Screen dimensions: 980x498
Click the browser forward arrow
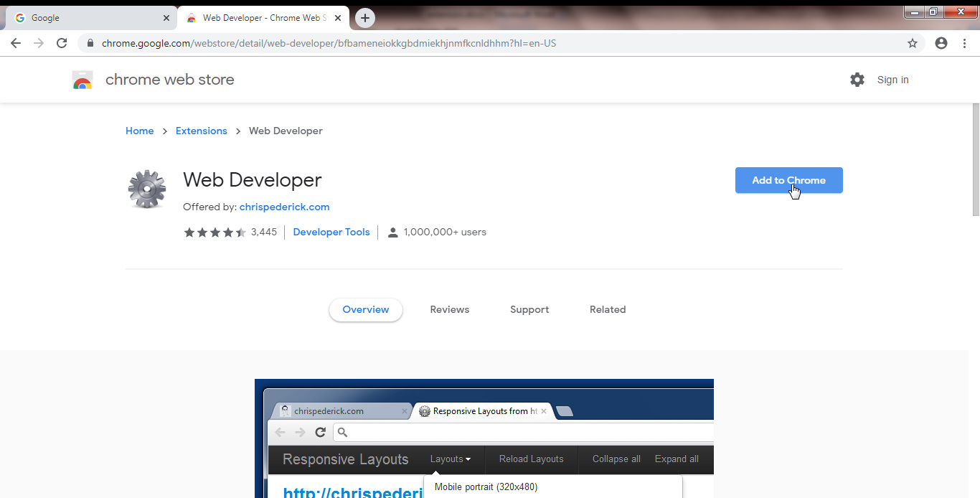(39, 43)
